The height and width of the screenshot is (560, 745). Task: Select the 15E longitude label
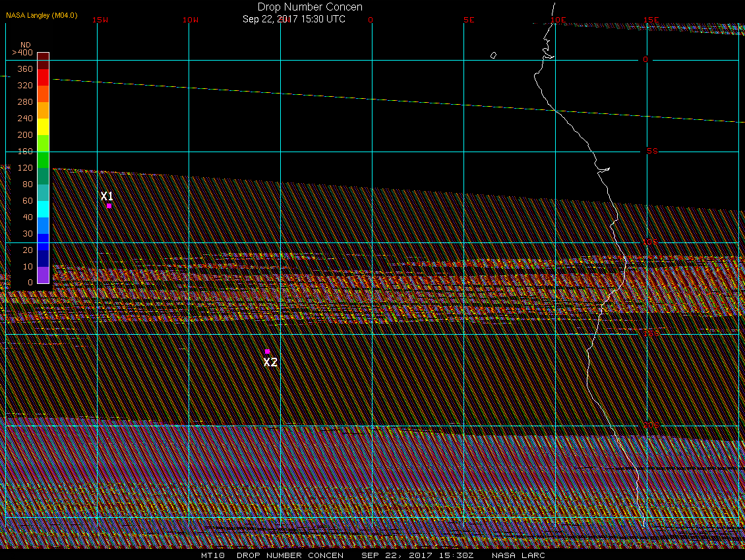(x=651, y=20)
